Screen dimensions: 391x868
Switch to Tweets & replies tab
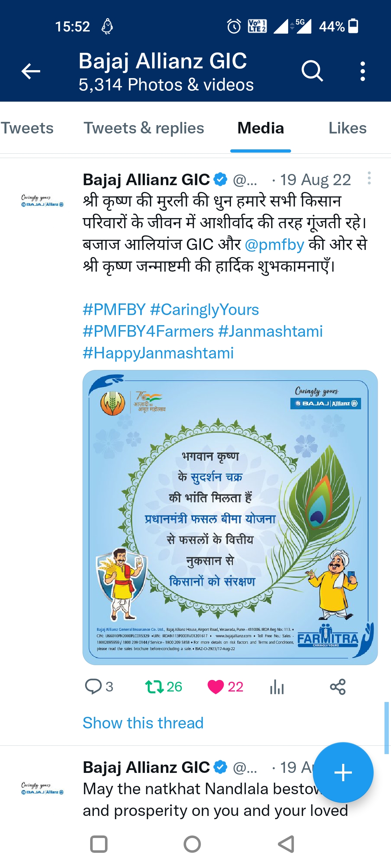click(x=144, y=128)
